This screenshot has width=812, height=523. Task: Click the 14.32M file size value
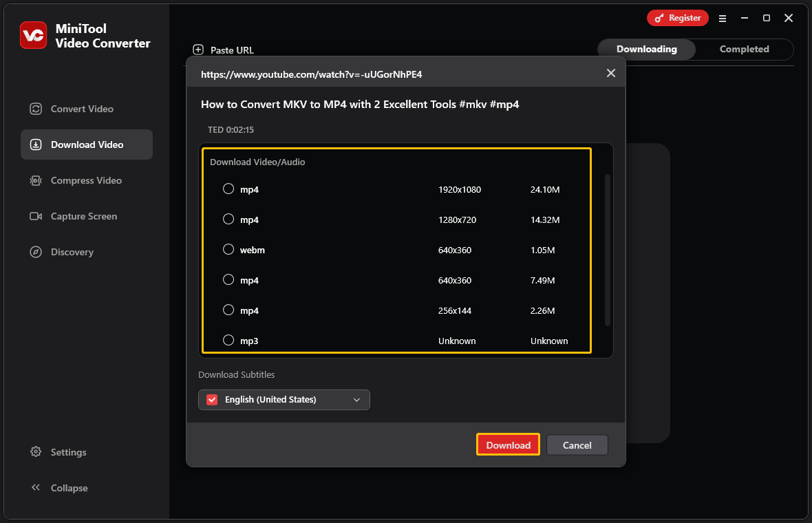click(545, 220)
